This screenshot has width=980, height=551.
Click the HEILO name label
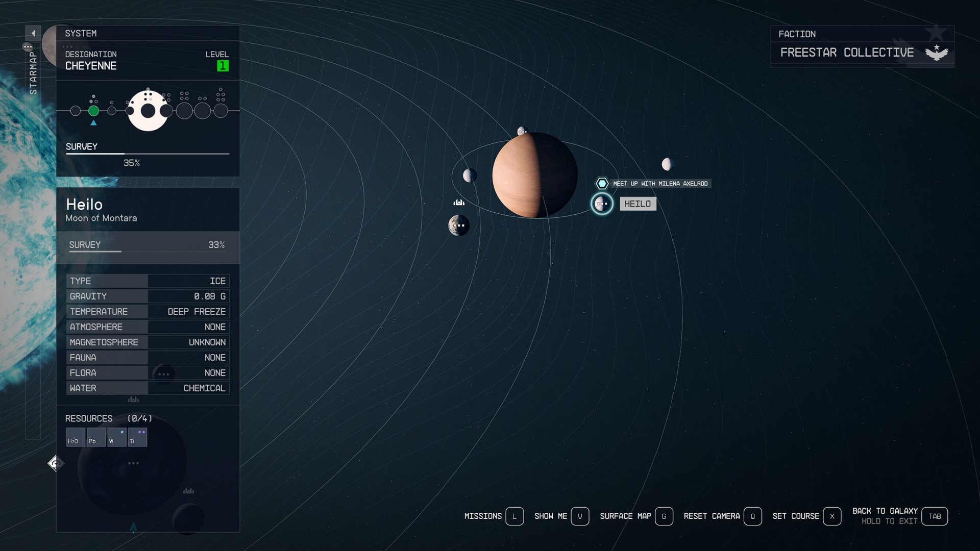638,204
